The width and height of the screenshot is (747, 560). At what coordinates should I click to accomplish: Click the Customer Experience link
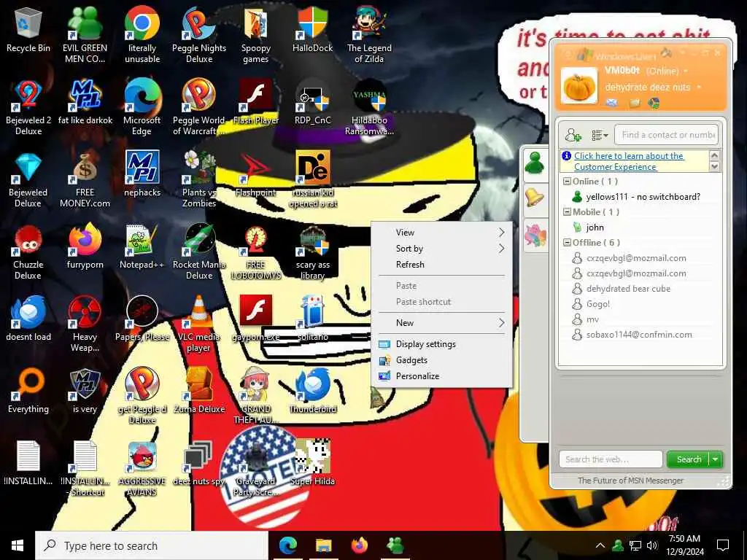(629, 161)
